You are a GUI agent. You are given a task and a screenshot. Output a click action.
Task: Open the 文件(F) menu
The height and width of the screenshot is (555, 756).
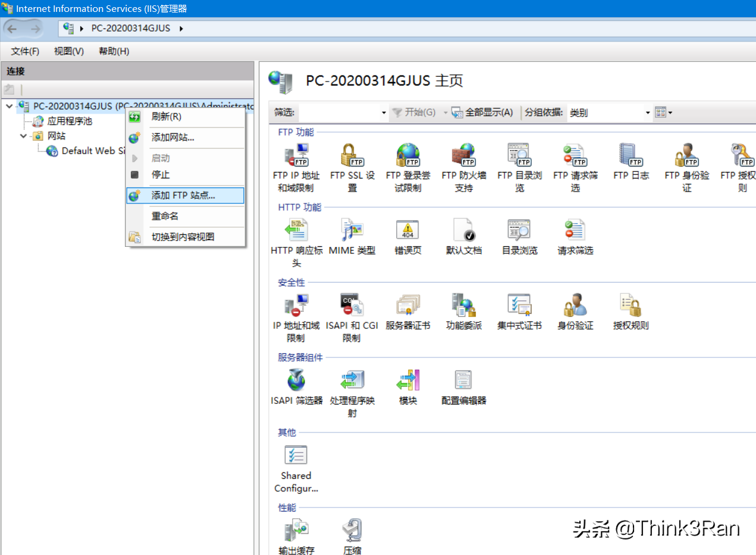point(25,51)
